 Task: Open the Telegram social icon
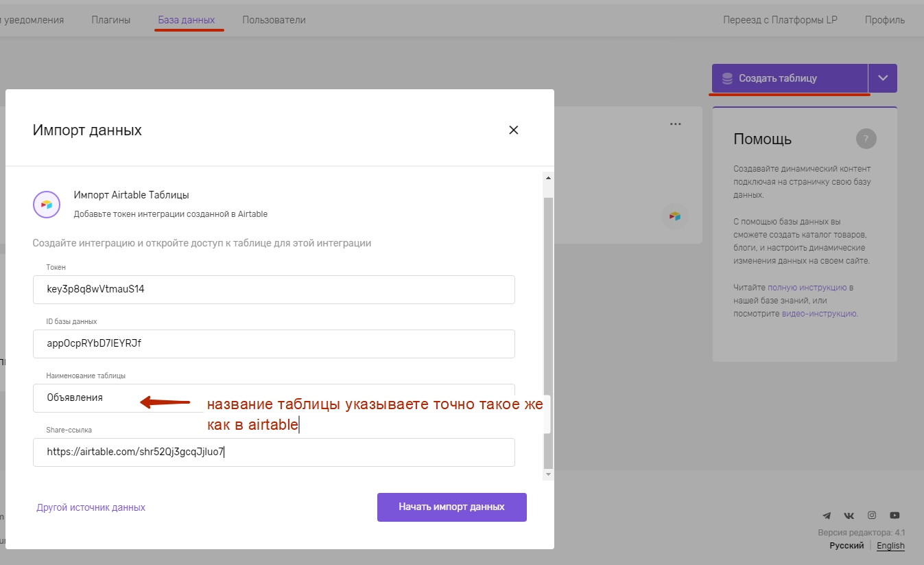827,516
